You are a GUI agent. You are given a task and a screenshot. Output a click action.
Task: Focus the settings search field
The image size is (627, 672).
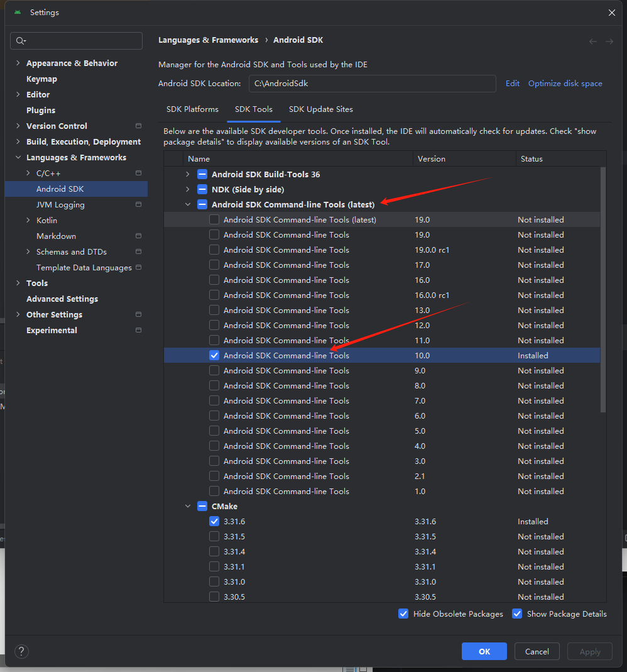point(76,41)
